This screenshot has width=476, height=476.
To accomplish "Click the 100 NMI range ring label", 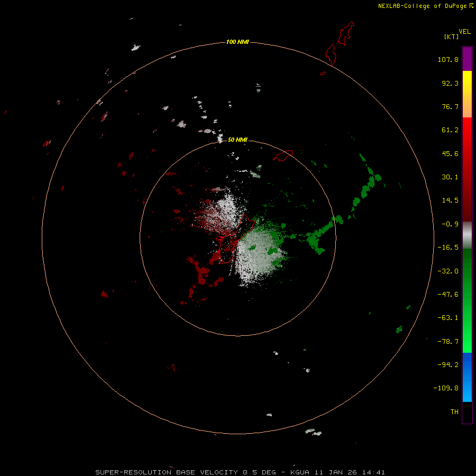I will [237, 42].
